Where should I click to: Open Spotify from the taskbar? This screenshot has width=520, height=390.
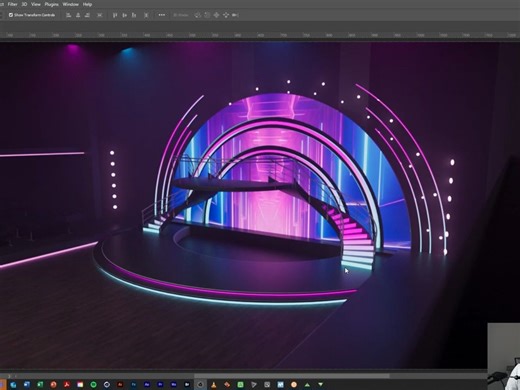point(94,385)
